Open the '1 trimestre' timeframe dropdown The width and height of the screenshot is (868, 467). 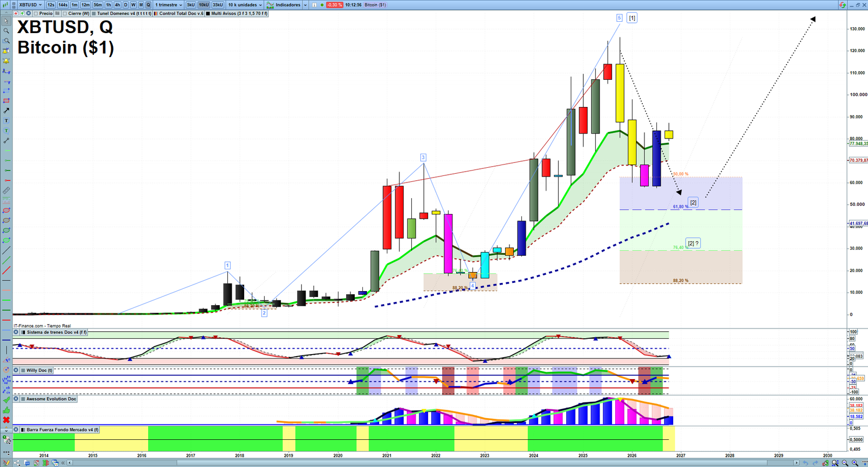point(169,5)
